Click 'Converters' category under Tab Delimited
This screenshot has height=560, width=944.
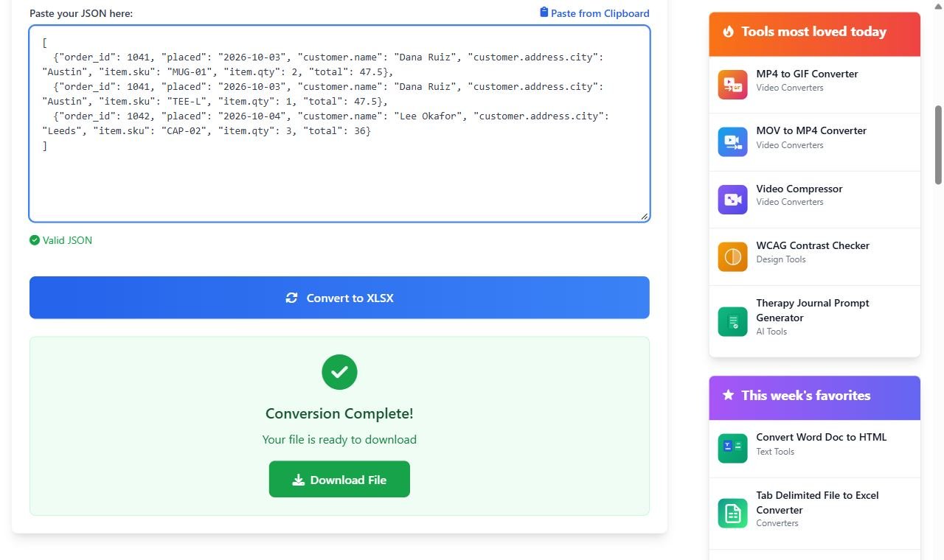(777, 523)
